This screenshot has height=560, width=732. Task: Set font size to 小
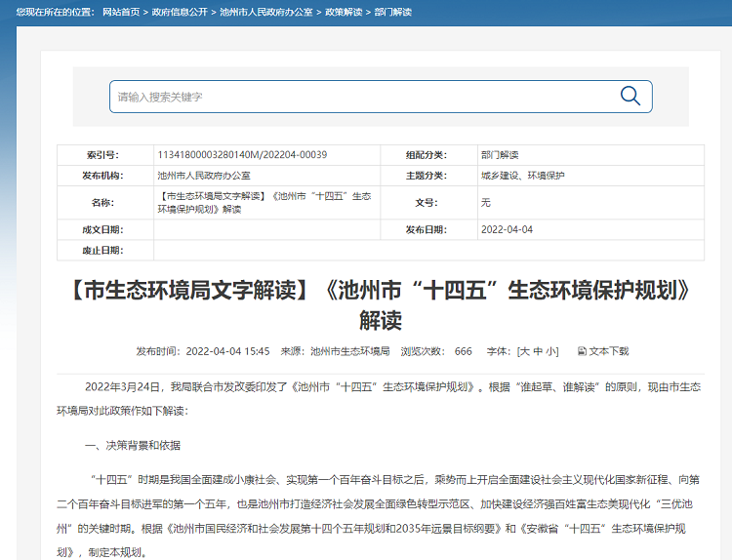tap(552, 351)
